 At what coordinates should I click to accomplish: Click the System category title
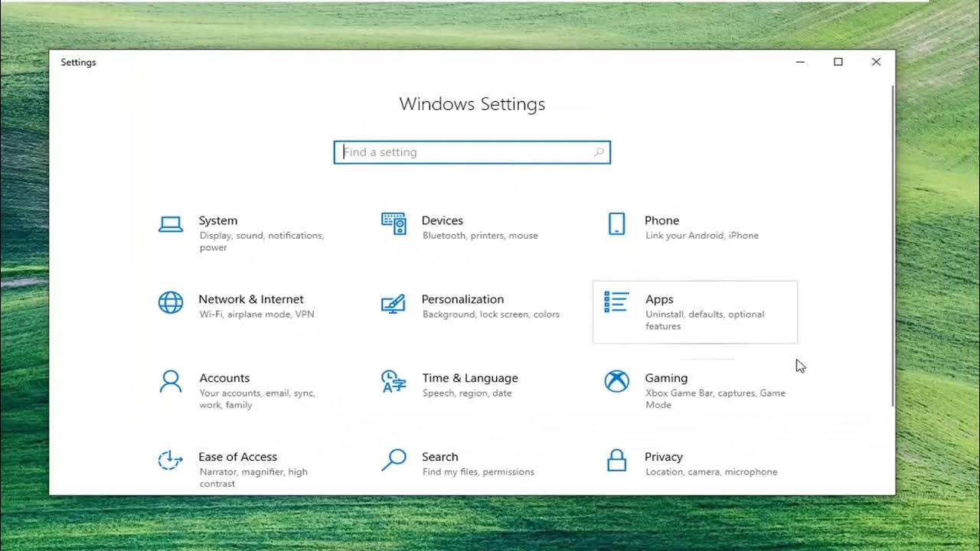click(218, 220)
